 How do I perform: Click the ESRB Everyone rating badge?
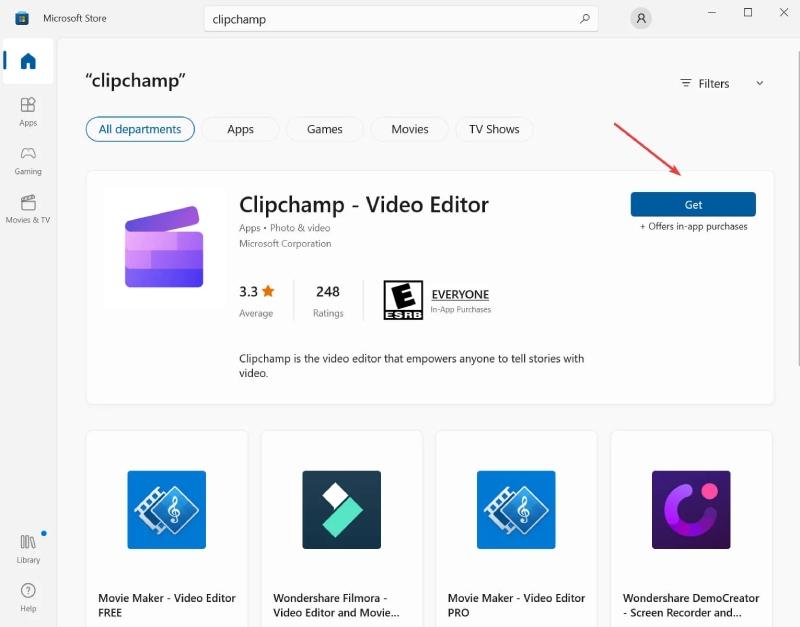tap(403, 300)
